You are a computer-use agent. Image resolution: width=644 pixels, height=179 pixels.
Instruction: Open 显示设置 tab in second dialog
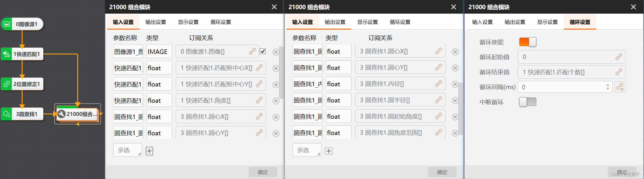[x=367, y=22]
